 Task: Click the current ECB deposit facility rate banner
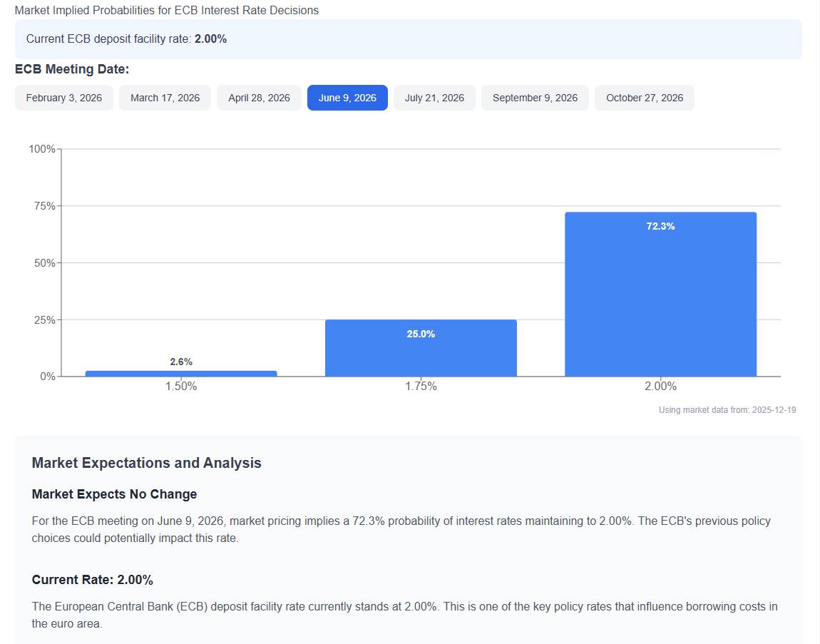point(408,39)
